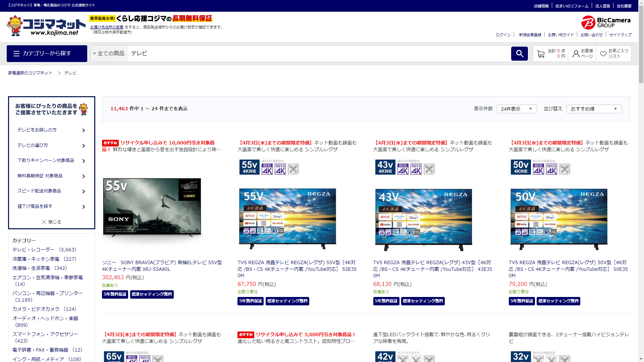Click the ログイン link
The width and height of the screenshot is (644, 362).
click(x=503, y=35)
